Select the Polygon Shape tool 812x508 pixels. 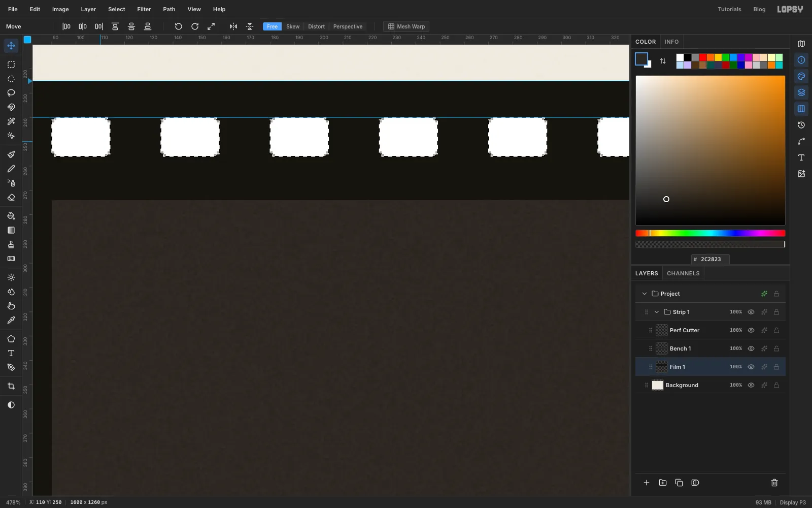click(11, 339)
